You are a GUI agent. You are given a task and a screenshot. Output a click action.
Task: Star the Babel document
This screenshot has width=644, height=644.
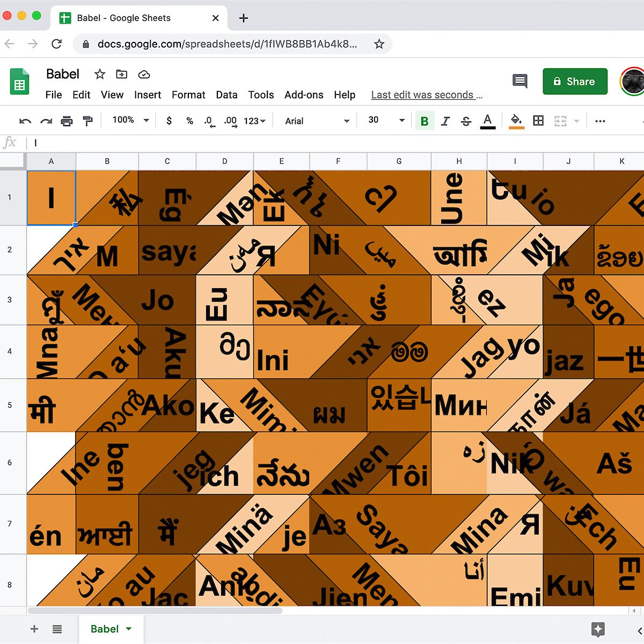point(100,74)
